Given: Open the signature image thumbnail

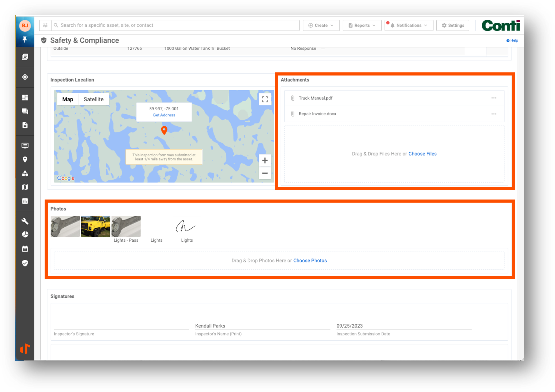Looking at the screenshot, I should coord(187,226).
